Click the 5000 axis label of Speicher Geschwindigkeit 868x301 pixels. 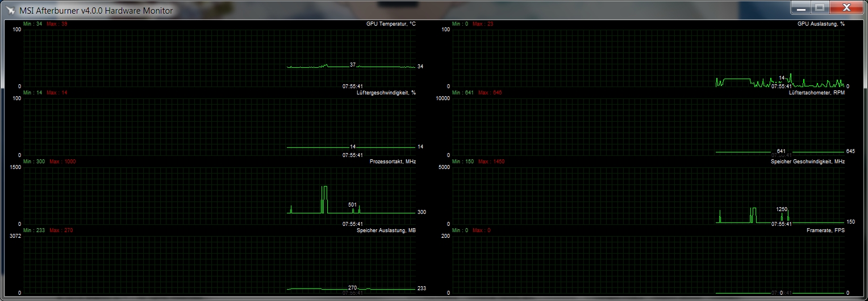tap(444, 167)
